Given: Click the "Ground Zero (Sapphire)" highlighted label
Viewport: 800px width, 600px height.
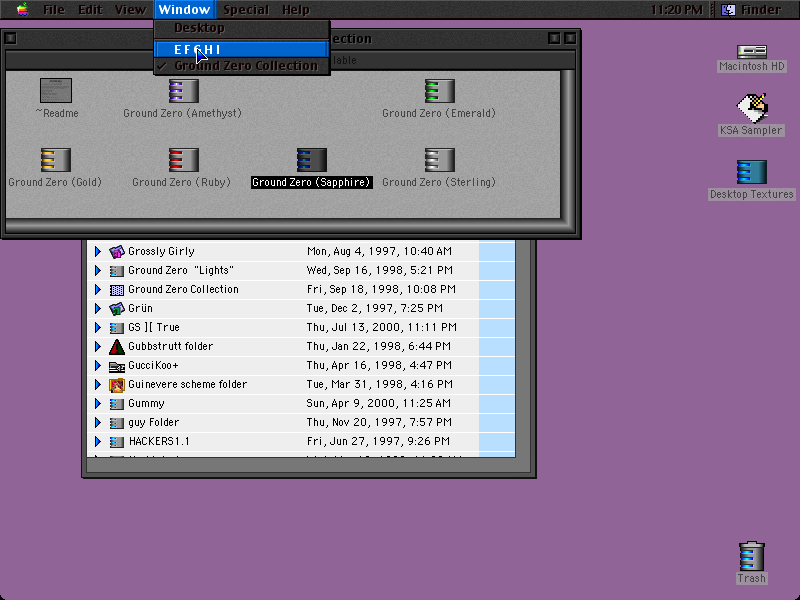Looking at the screenshot, I should [311, 182].
